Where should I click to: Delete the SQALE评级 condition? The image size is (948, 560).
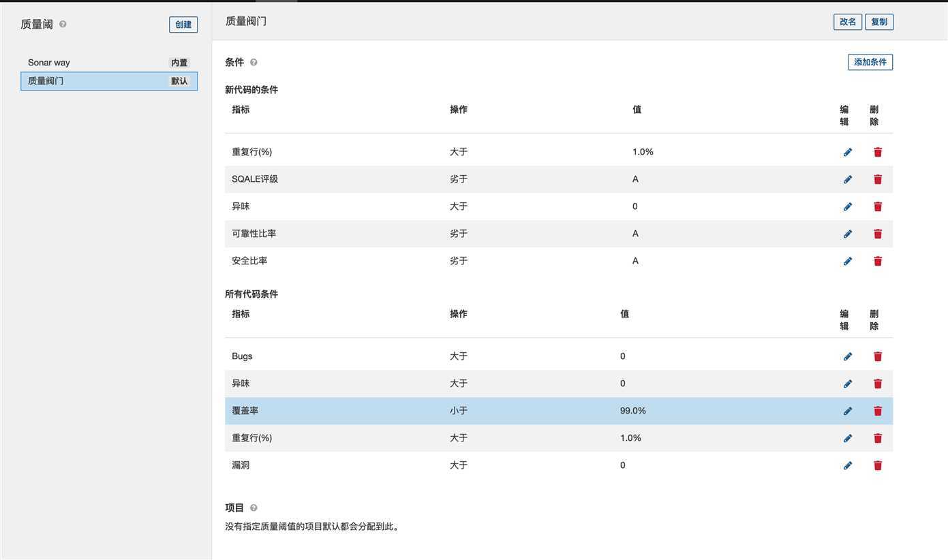coord(878,179)
